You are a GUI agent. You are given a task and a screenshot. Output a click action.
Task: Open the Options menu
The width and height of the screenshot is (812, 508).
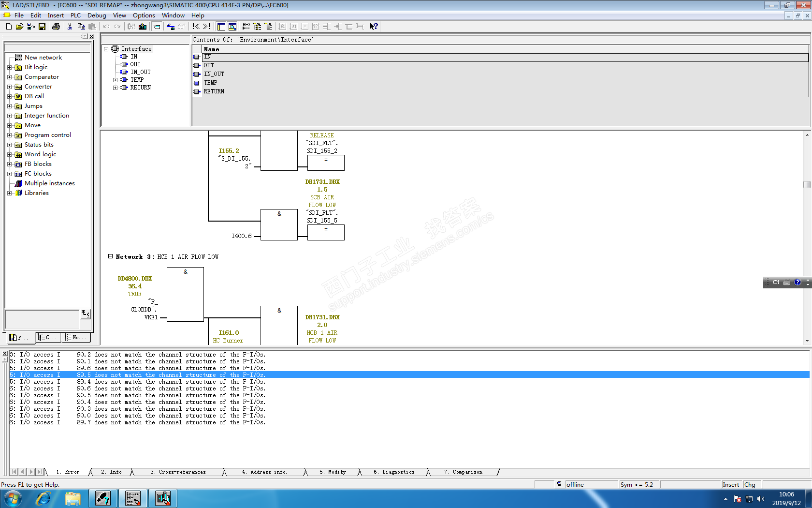(144, 15)
